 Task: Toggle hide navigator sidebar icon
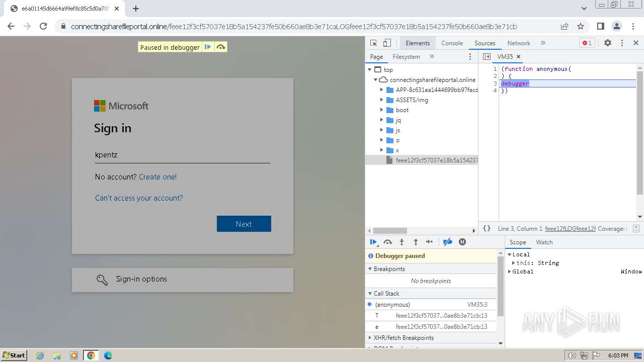(x=487, y=57)
